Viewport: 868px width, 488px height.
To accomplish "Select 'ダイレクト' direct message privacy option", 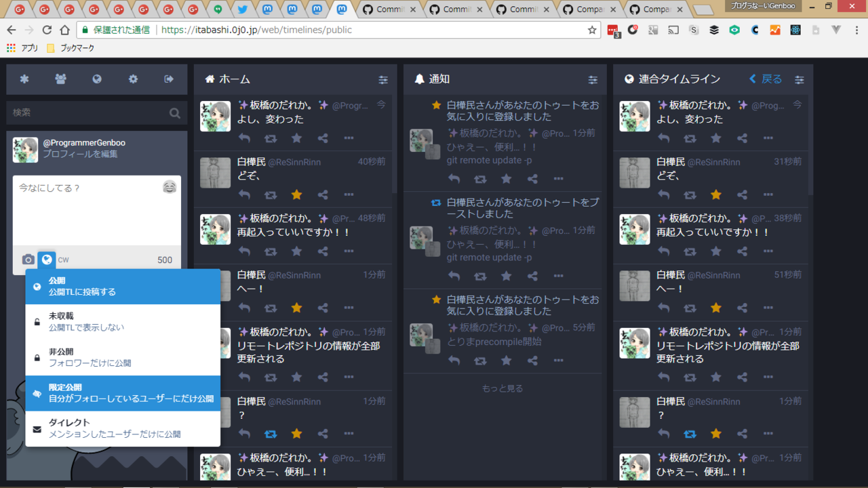I will pyautogui.click(x=123, y=428).
